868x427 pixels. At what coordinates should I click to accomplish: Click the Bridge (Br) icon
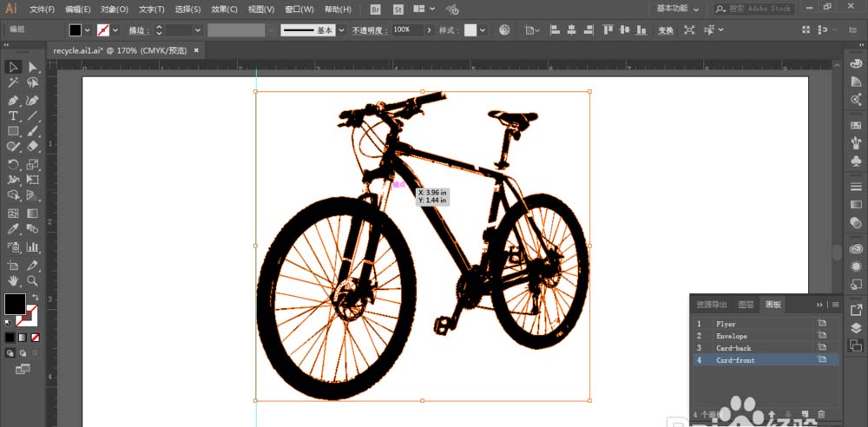click(375, 10)
